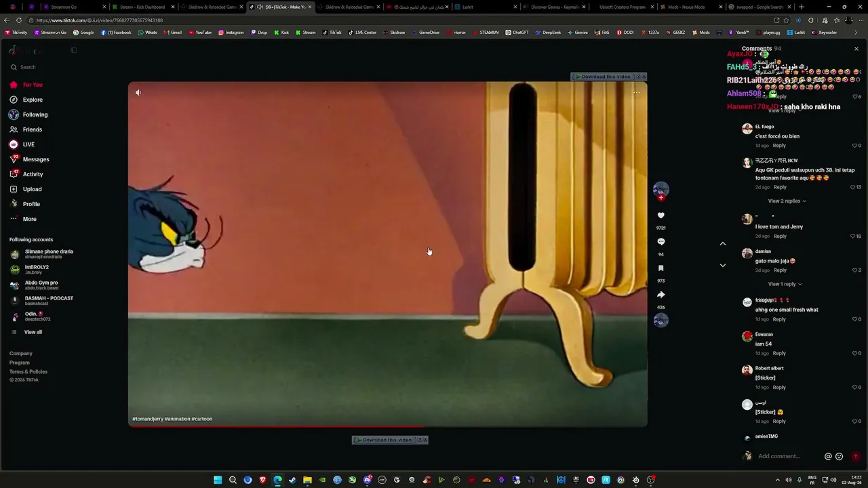
Task: Open the three-dot video options menu
Action: click(x=637, y=93)
